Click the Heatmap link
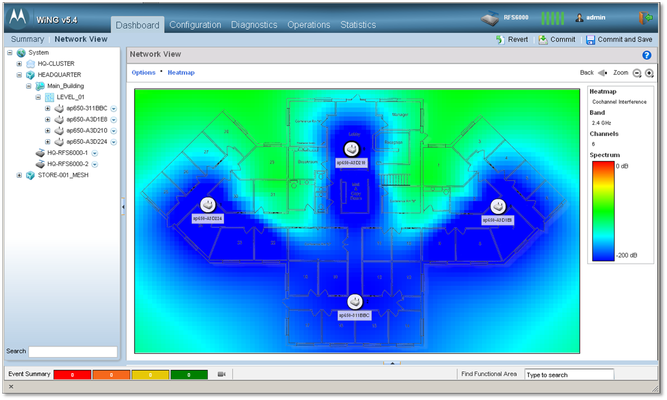This screenshot has height=400, width=667. pos(181,73)
